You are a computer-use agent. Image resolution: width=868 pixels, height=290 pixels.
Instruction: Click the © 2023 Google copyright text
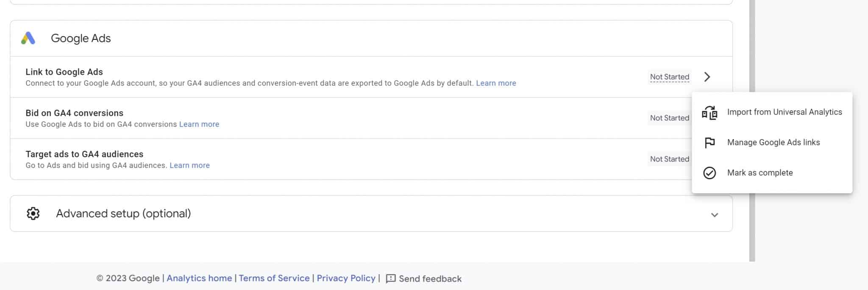coord(128,278)
